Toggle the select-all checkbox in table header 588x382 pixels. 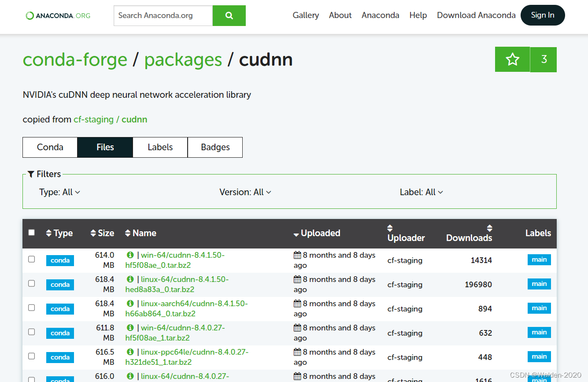coord(31,232)
